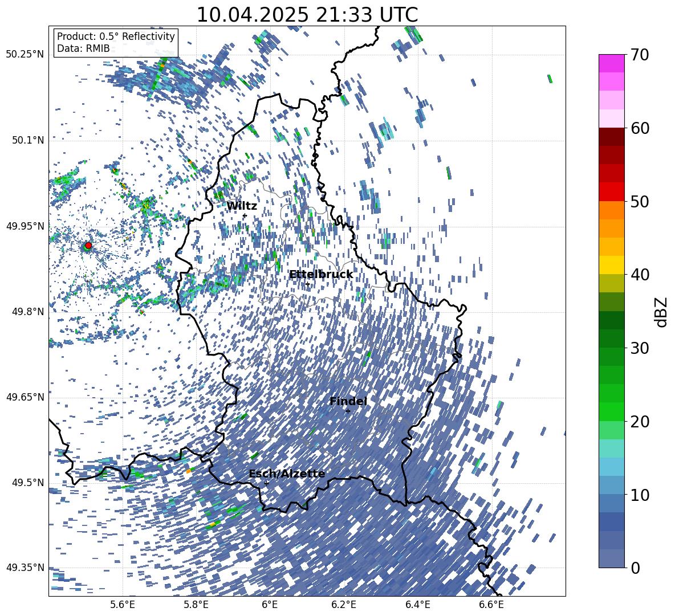This screenshot has height=616, width=675.
Task: Click the 60 dBZ colorbar label
Action: [x=639, y=128]
